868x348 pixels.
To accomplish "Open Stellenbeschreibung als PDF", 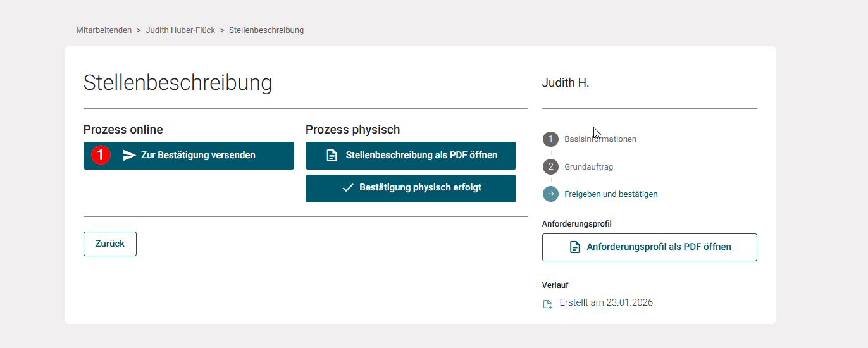I will (x=421, y=156).
